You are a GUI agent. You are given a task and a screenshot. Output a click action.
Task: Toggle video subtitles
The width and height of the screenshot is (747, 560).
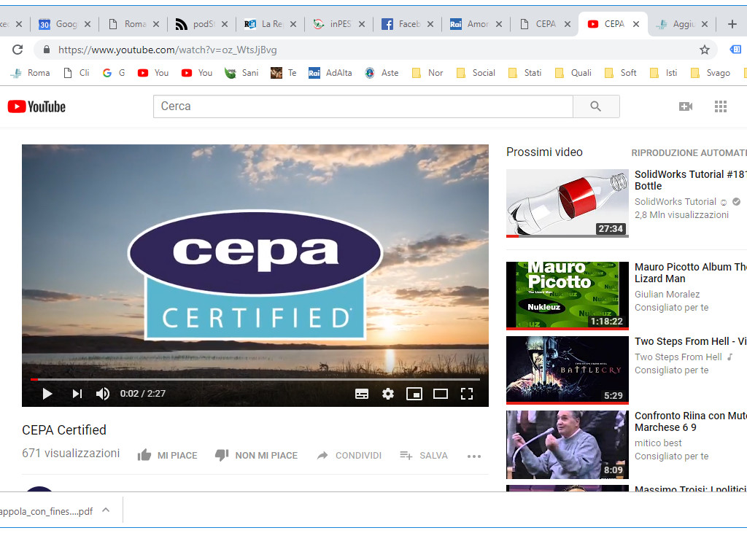362,394
